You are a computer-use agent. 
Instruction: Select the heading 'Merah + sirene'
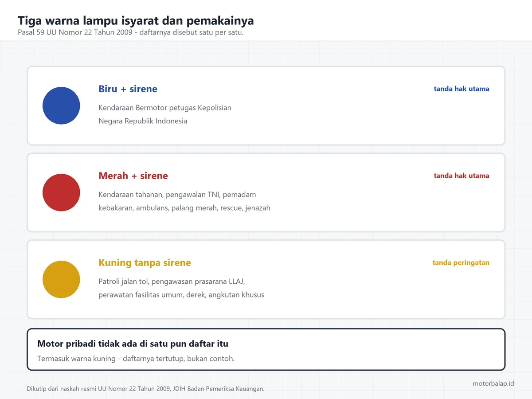[133, 176]
